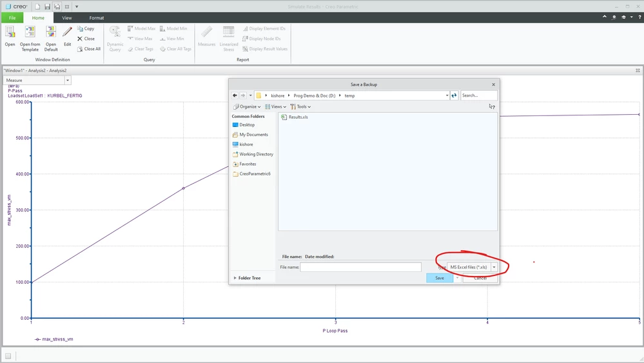The width and height of the screenshot is (644, 363).
Task: Open the File menu tab
Action: [12, 17]
